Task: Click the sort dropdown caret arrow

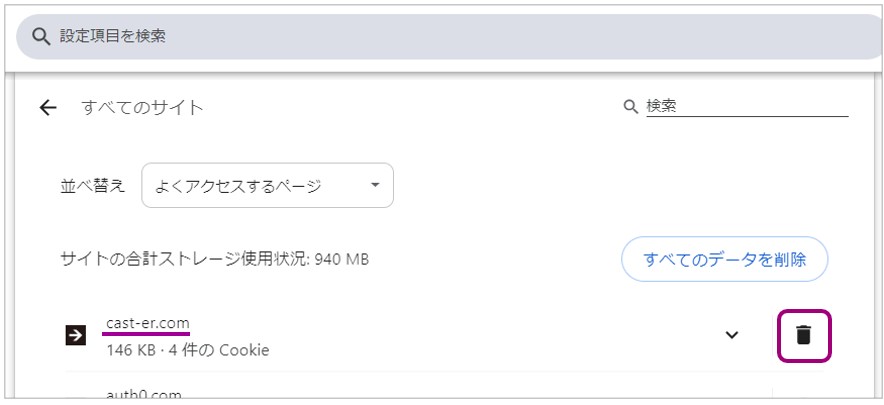Action: [375, 186]
